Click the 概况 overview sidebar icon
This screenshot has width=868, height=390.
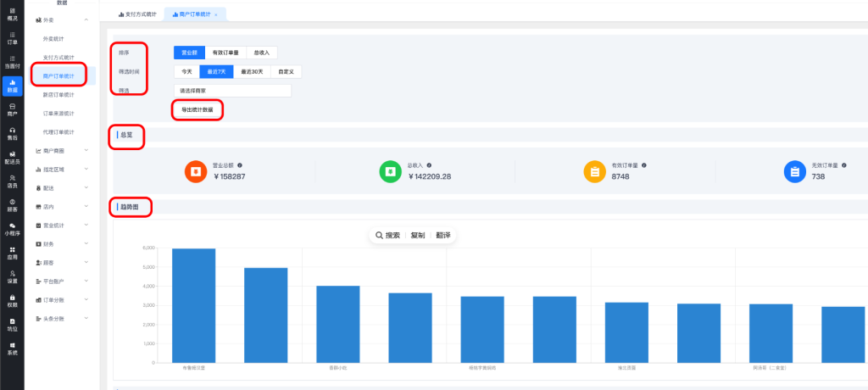tap(12, 13)
